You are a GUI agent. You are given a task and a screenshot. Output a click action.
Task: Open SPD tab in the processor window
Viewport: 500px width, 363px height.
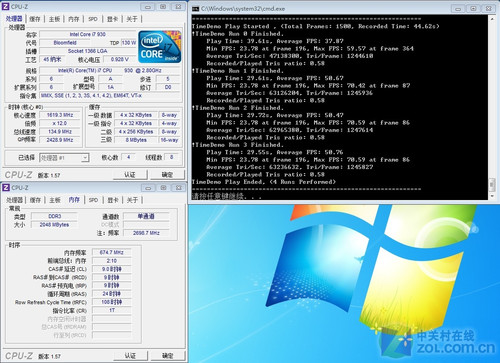click(93, 19)
